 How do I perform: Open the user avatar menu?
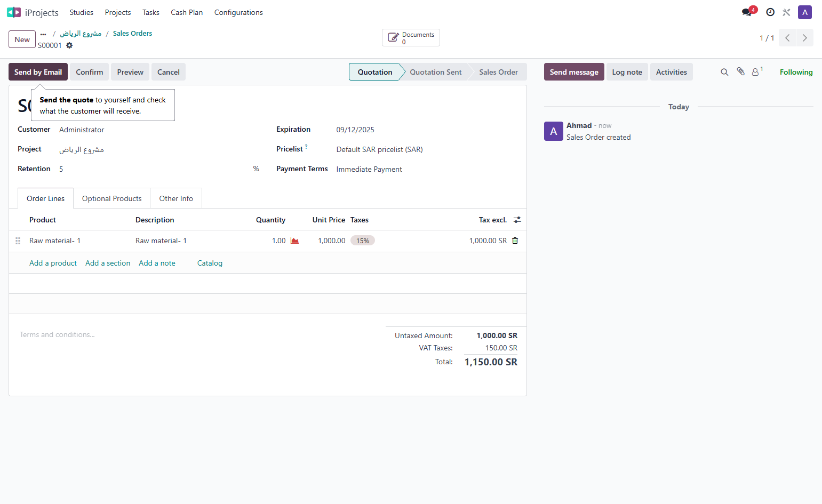coord(805,12)
